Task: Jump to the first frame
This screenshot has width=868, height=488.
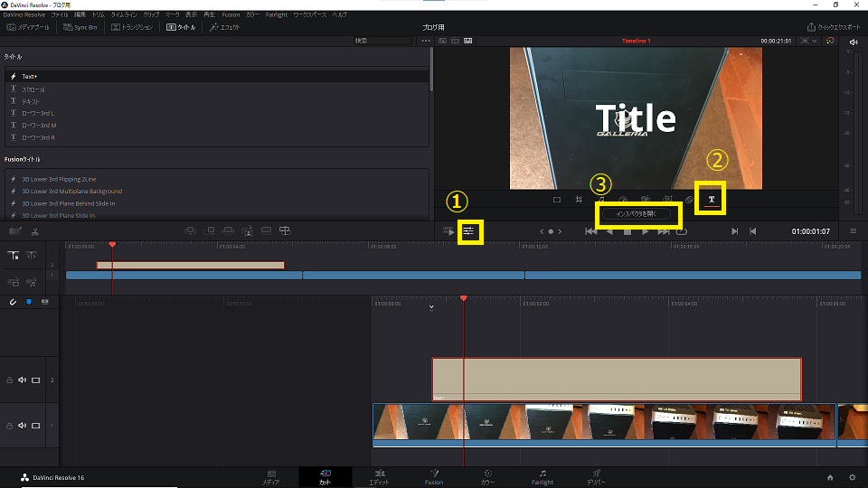Action: [x=591, y=231]
